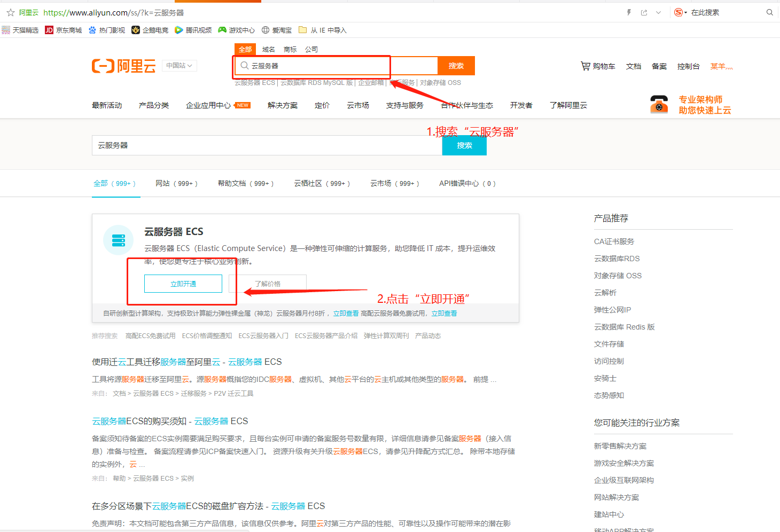Click the lightning speed-mode icon in address bar
Image resolution: width=780 pixels, height=532 pixels.
pyautogui.click(x=629, y=12)
